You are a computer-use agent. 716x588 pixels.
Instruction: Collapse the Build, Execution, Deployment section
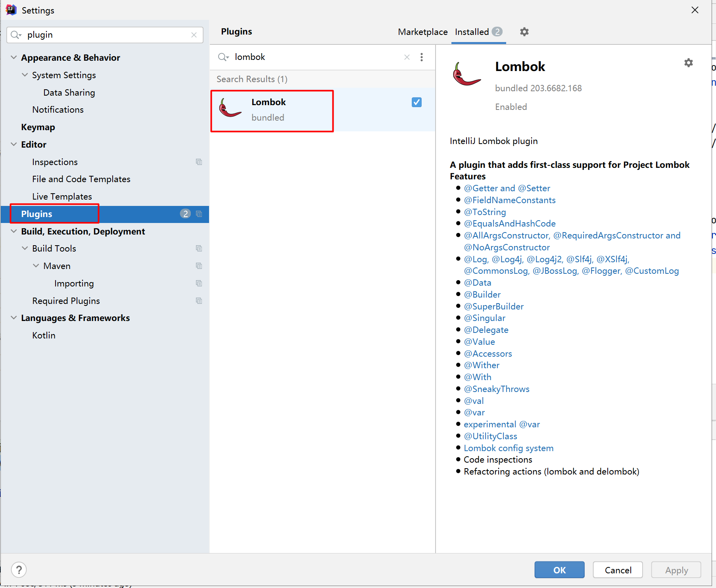pos(14,231)
